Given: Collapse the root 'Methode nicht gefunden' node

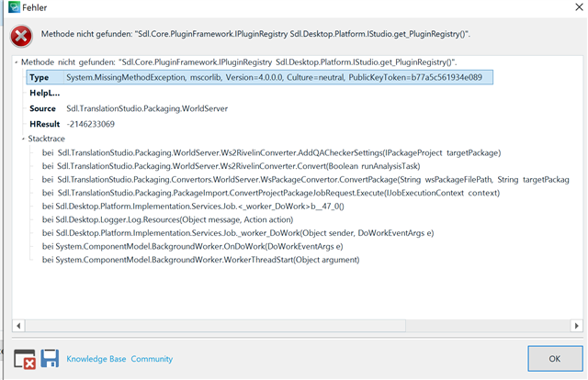Looking at the screenshot, I should tap(17, 61).
